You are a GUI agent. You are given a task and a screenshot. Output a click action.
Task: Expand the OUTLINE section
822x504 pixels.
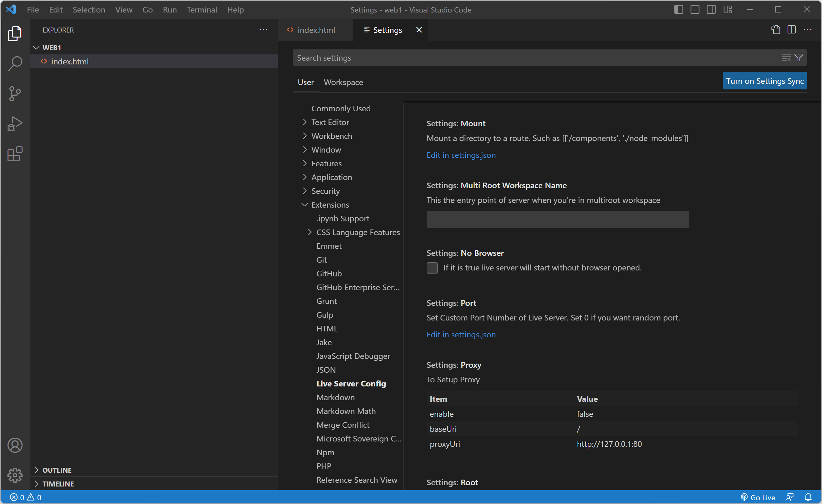[57, 470]
